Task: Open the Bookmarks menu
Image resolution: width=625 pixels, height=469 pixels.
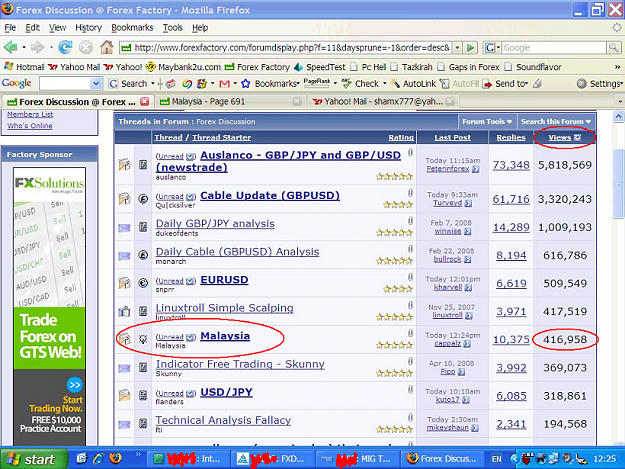Action: (132, 27)
